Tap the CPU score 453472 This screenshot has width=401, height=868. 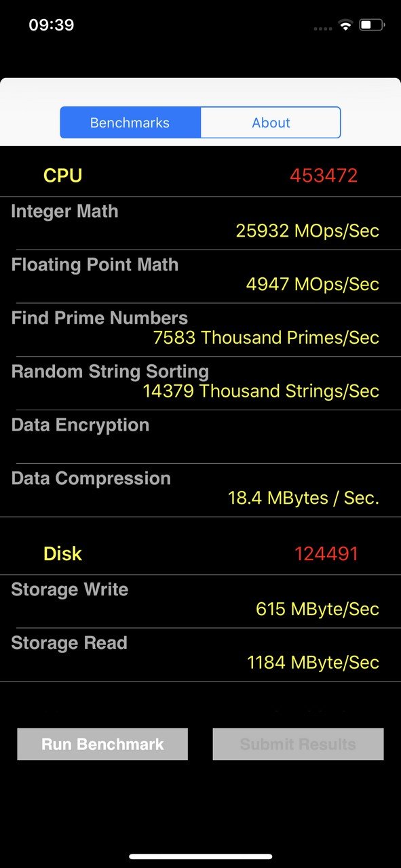pos(324,176)
